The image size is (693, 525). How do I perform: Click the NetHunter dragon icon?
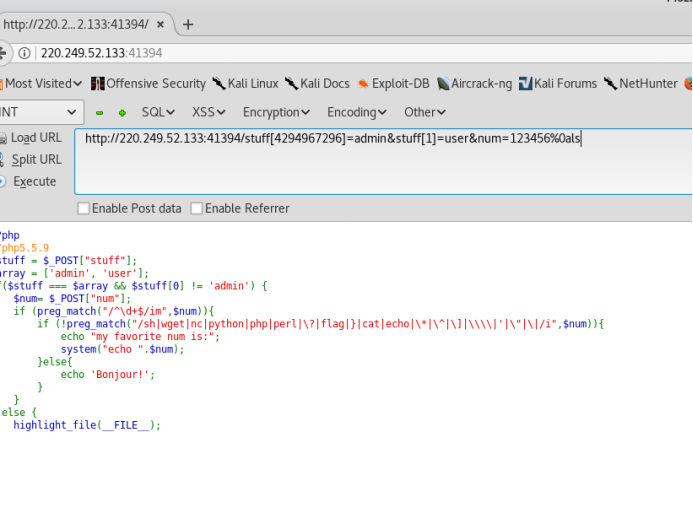[610, 83]
